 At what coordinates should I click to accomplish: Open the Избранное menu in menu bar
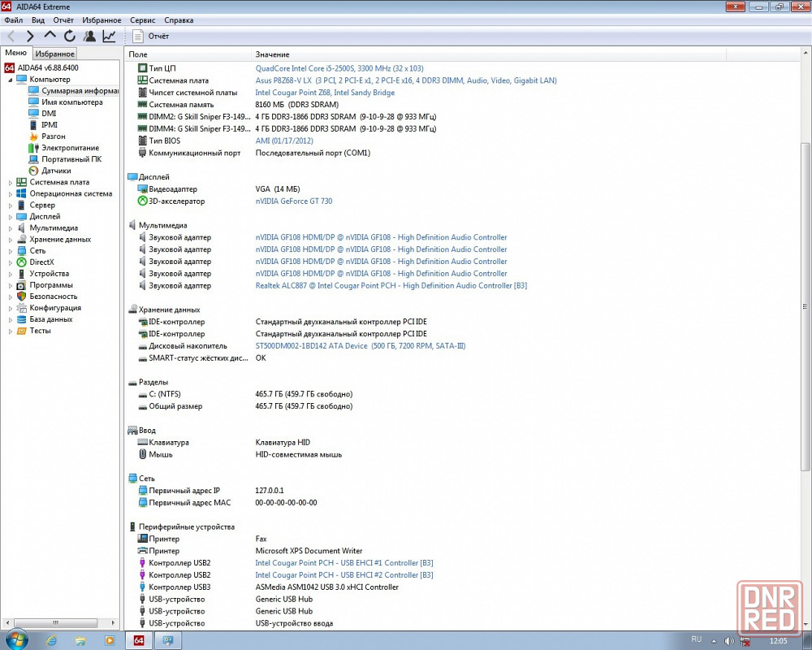(x=101, y=20)
